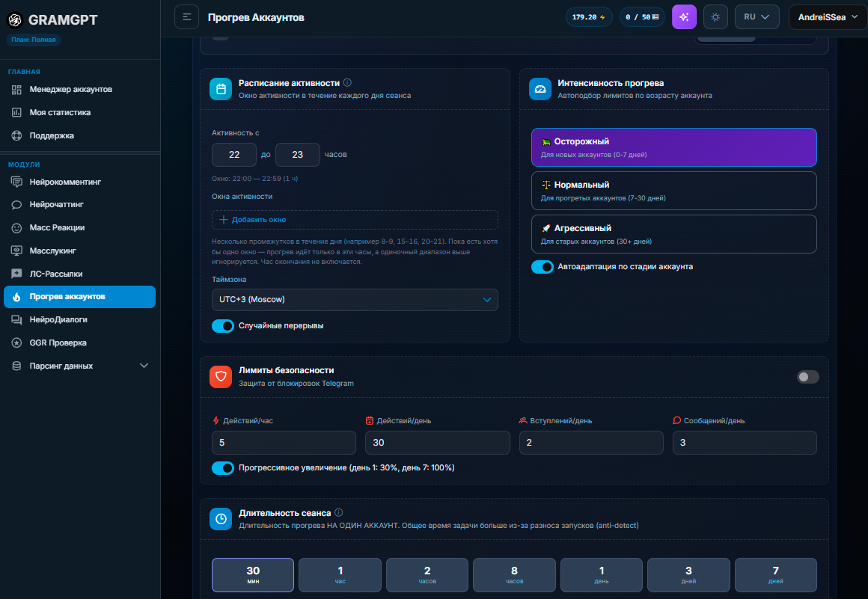Viewport: 868px width, 599px height.
Task: Go to Моя статистика
Action: click(x=80, y=112)
